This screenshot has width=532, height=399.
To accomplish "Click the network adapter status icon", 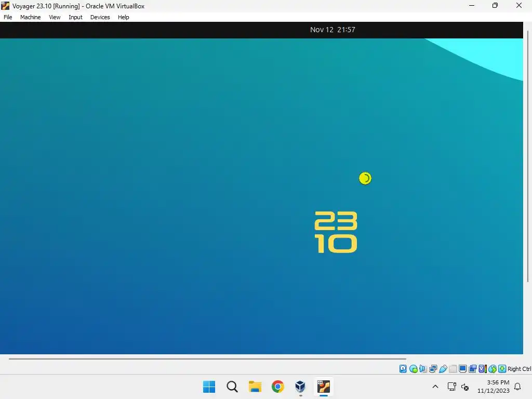I will coord(433,369).
